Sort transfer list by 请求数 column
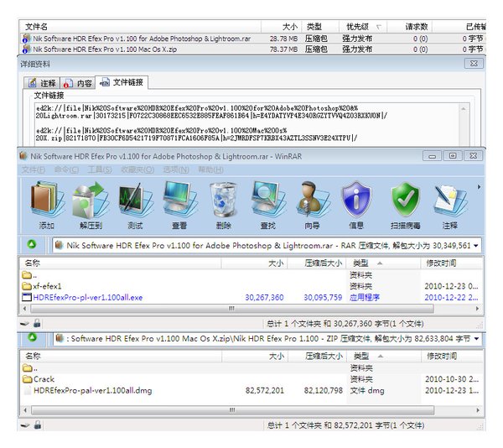This screenshot has height=448, width=503. (x=410, y=27)
